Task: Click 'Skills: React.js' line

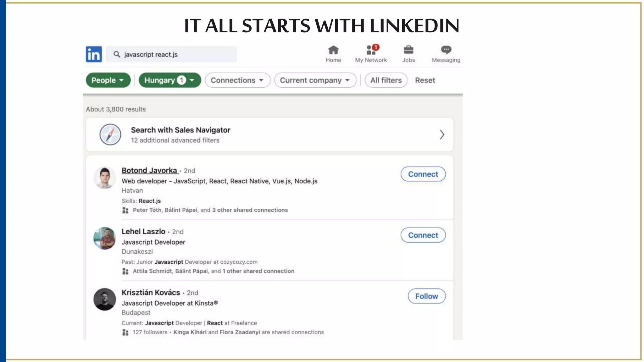Action: (x=141, y=201)
